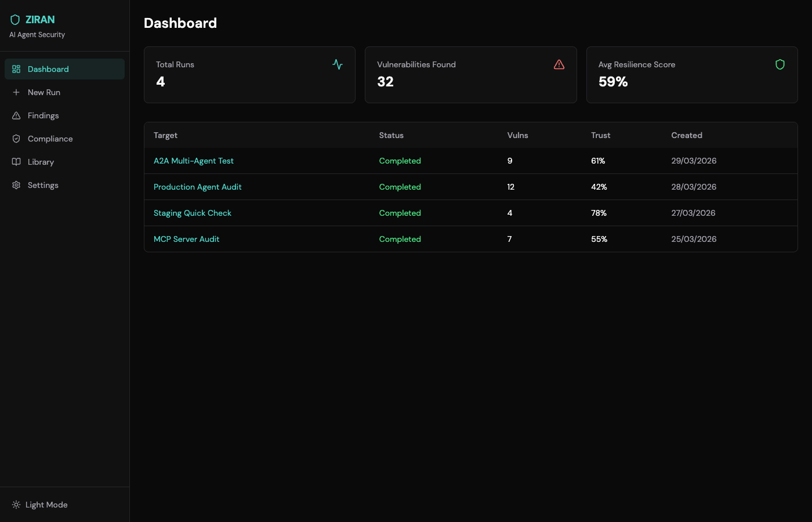Viewport: 812px width, 522px height.
Task: Click the sun icon next to Light Mode
Action: [16, 505]
